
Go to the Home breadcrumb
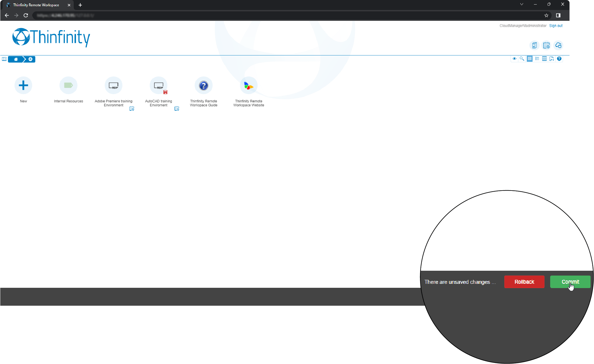click(16, 59)
